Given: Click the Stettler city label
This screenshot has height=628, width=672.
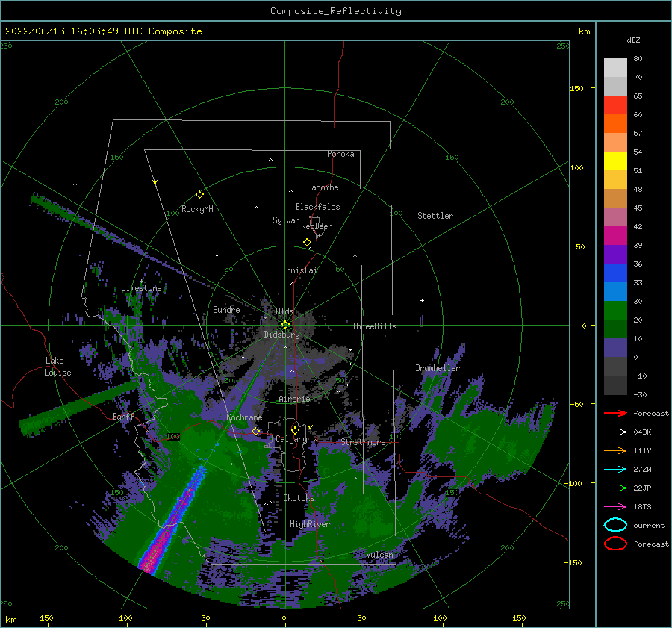Looking at the screenshot, I should click(435, 216).
